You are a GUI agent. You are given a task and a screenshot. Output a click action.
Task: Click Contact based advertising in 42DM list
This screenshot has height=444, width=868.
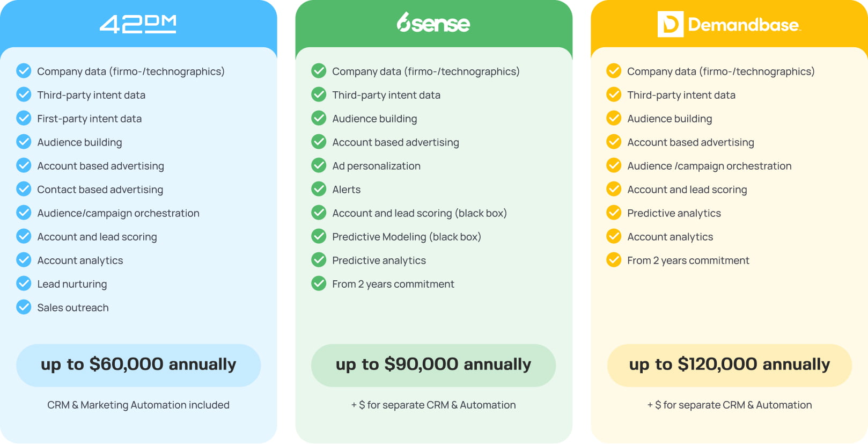[x=100, y=190]
